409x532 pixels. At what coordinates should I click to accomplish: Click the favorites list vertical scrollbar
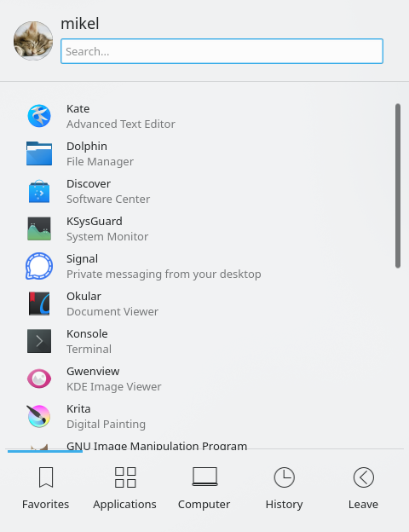[398, 186]
